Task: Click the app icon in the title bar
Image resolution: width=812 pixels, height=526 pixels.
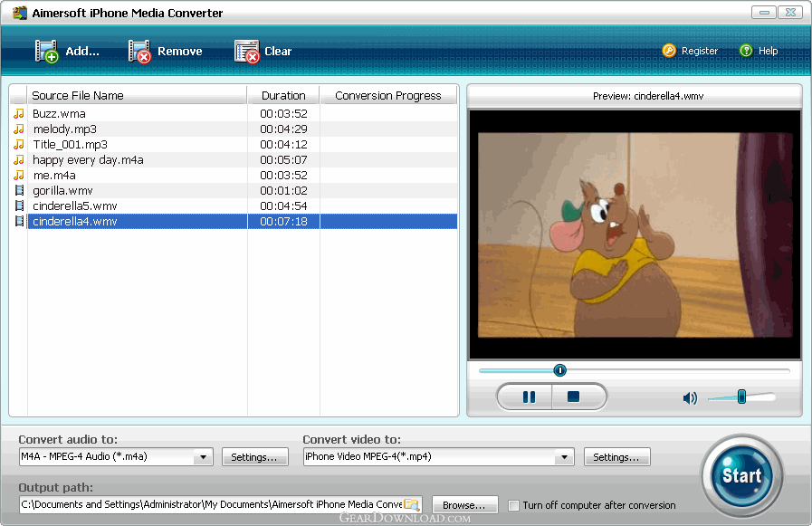Action: point(20,13)
